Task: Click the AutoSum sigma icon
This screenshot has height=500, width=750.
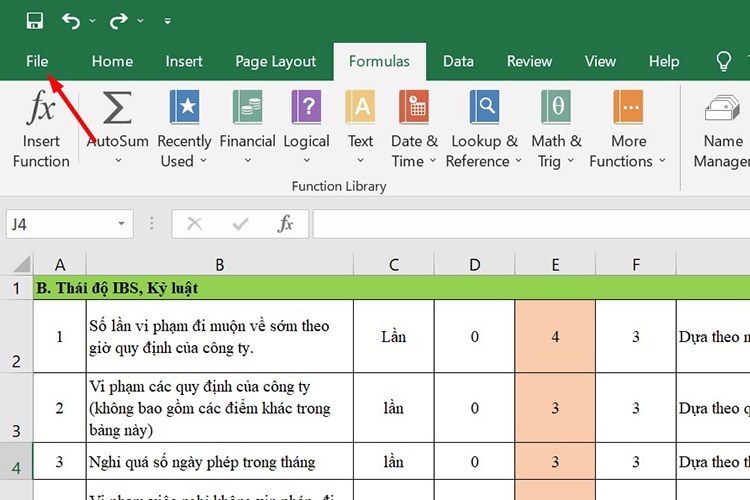Action: [x=117, y=108]
